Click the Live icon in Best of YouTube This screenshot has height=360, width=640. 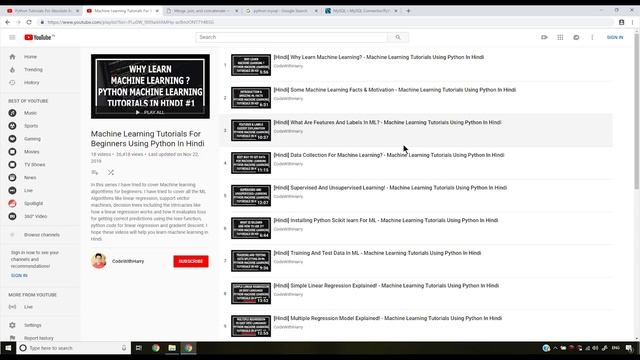point(12,191)
